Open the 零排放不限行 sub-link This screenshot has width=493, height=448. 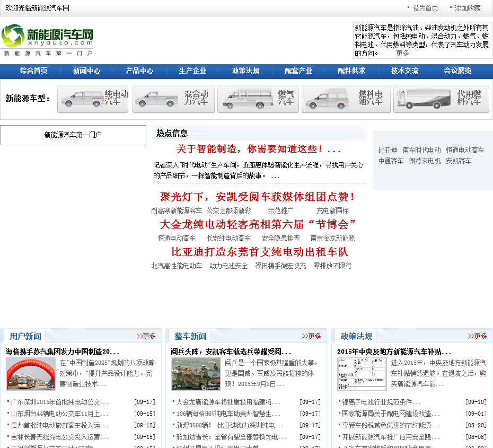click(x=332, y=266)
